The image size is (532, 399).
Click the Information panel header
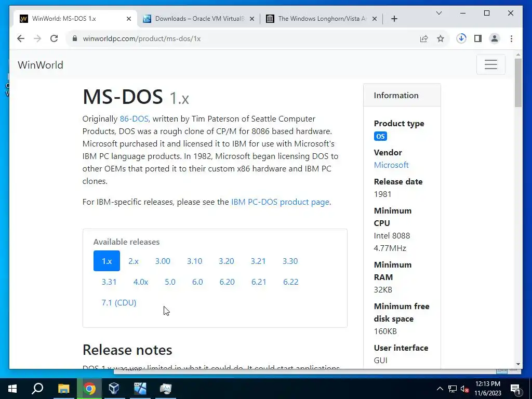pyautogui.click(x=402, y=96)
